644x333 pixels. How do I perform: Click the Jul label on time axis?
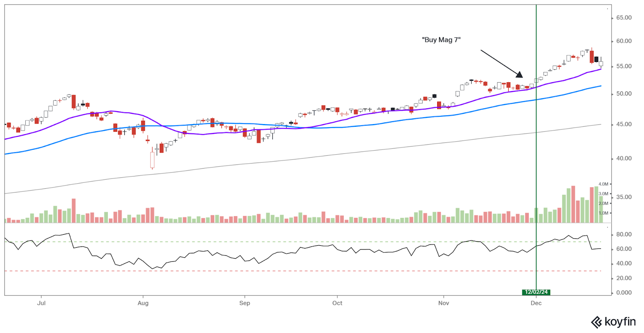click(41, 303)
